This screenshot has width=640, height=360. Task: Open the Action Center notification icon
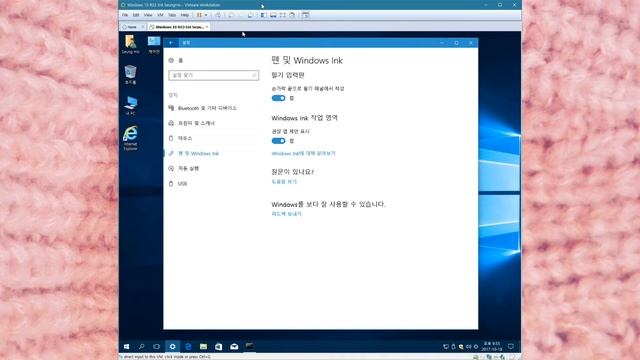click(x=511, y=347)
